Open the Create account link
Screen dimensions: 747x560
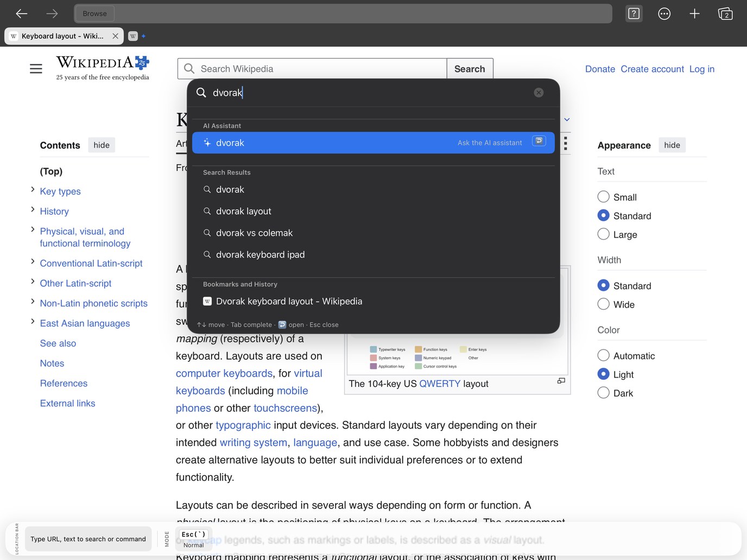coord(652,69)
